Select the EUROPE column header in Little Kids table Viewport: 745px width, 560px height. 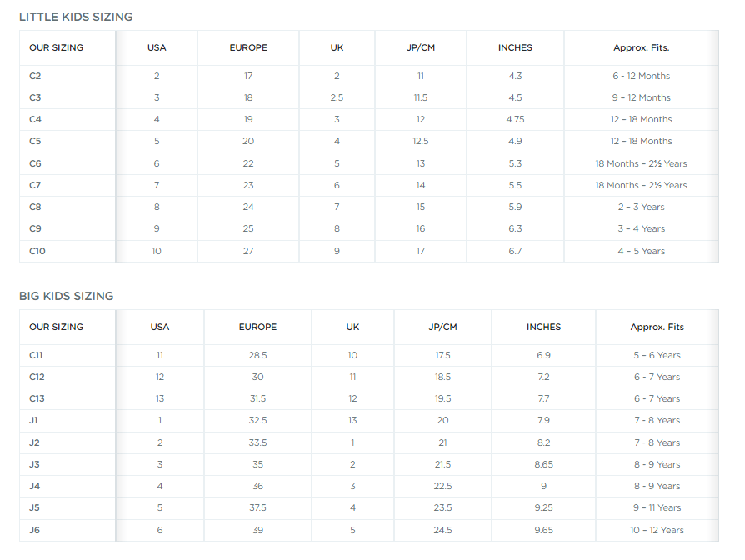click(x=248, y=47)
